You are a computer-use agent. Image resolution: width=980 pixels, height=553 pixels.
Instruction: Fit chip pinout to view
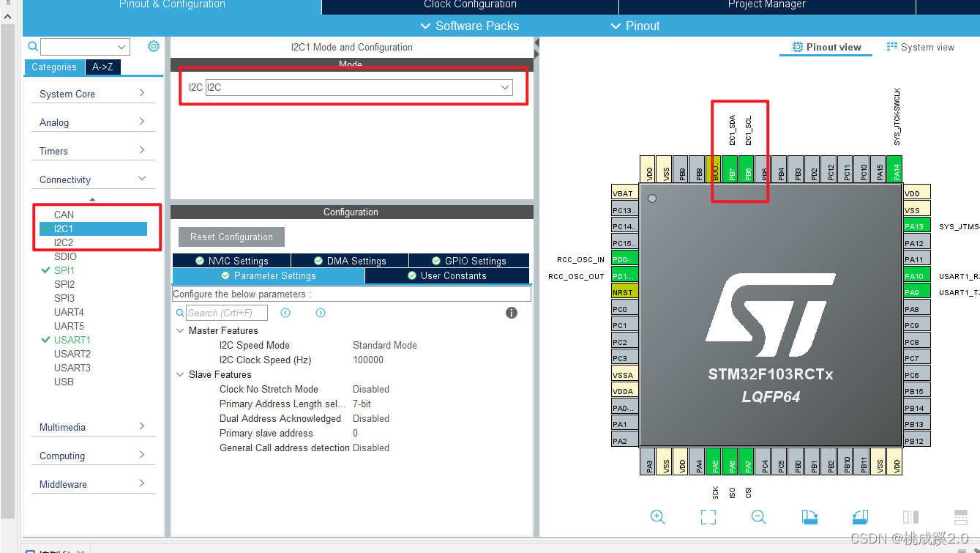click(708, 517)
